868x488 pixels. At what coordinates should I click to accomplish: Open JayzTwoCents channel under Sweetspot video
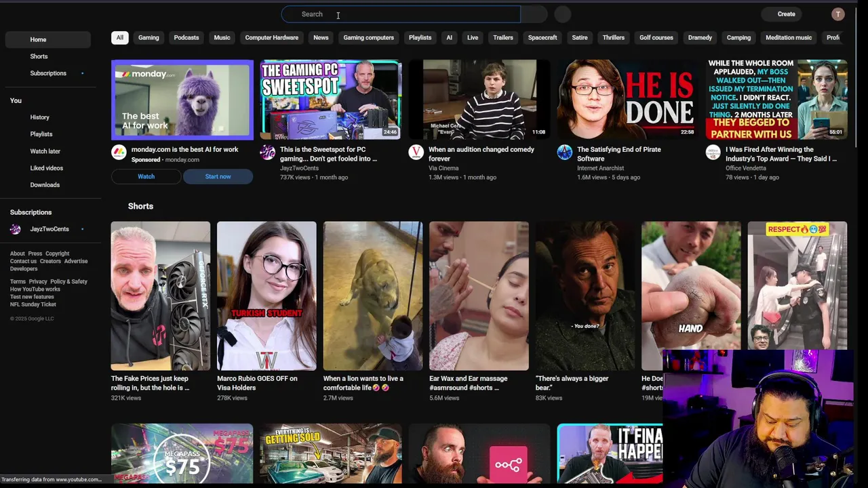click(299, 168)
